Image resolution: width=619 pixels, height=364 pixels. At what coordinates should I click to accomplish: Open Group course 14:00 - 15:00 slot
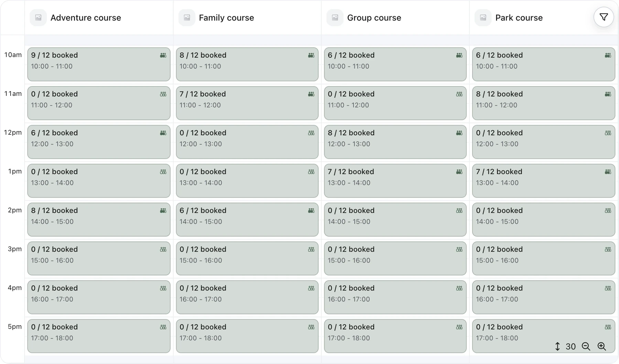395,220
